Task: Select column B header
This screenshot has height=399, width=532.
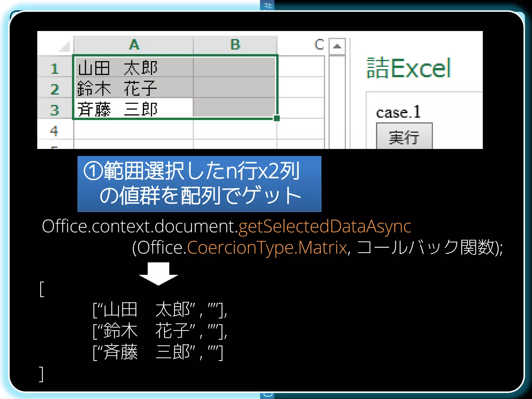Action: point(235,45)
